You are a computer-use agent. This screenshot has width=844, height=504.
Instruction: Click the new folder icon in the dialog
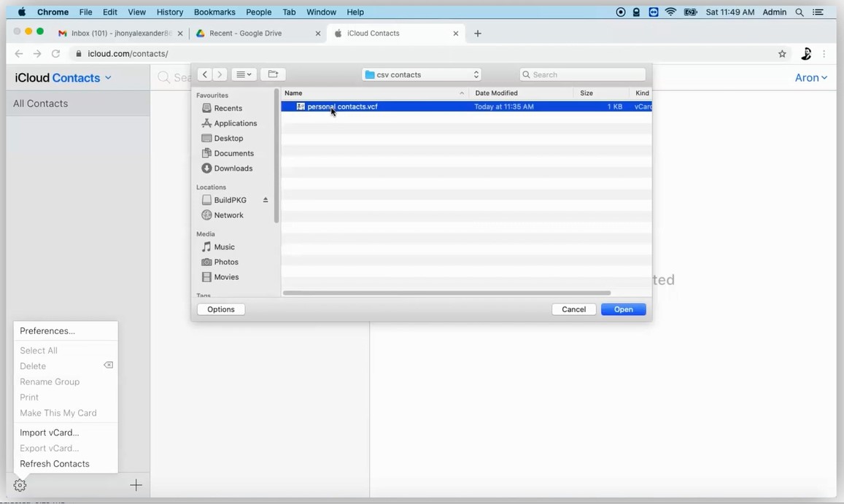pos(273,74)
